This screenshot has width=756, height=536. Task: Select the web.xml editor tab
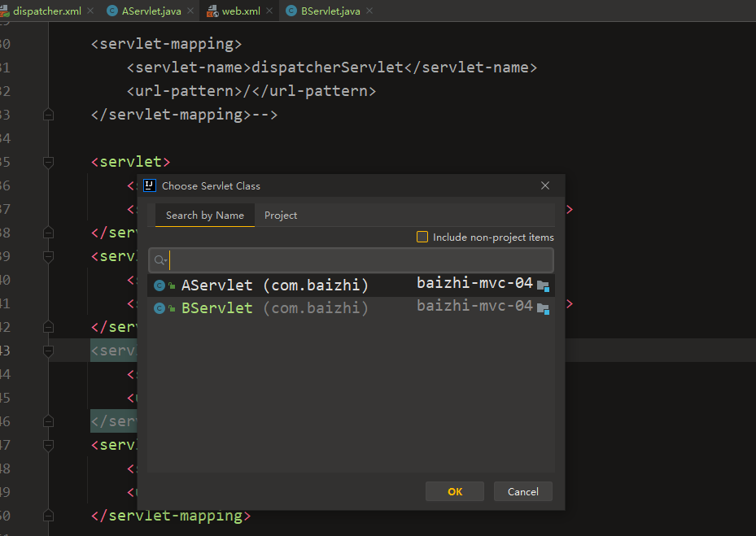[x=241, y=11]
